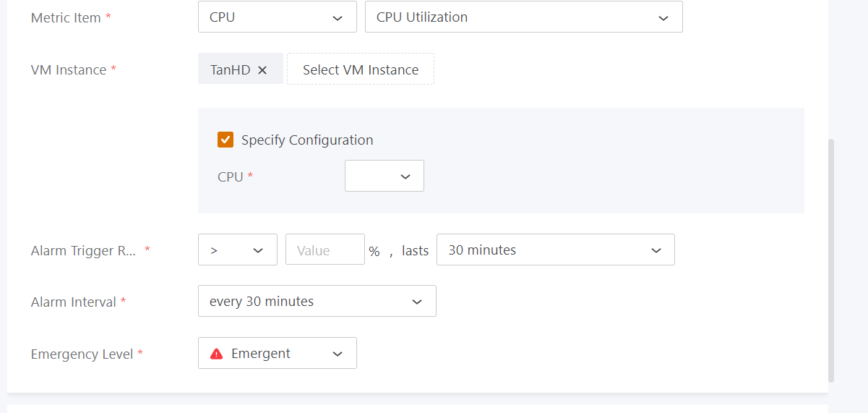This screenshot has width=868, height=413.
Task: Open the Metric Item CPU category dropdown
Action: 277,17
